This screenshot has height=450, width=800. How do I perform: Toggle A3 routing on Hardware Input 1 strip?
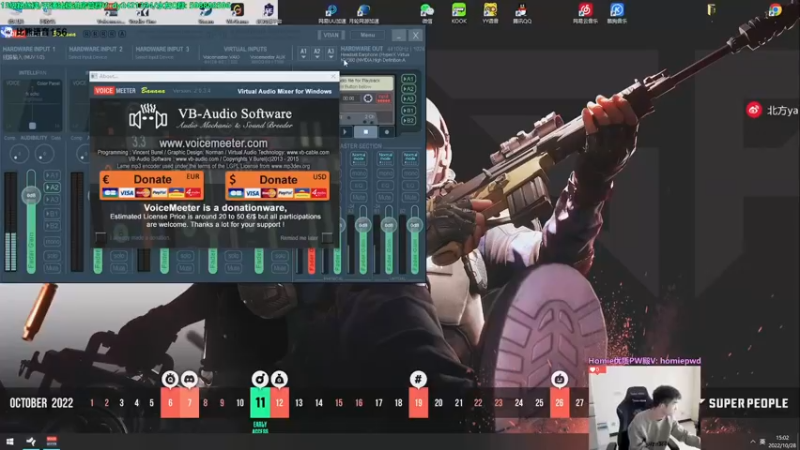tap(52, 199)
